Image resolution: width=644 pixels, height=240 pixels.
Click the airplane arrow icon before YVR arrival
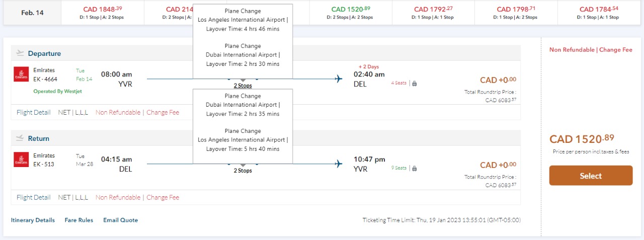[339, 164]
